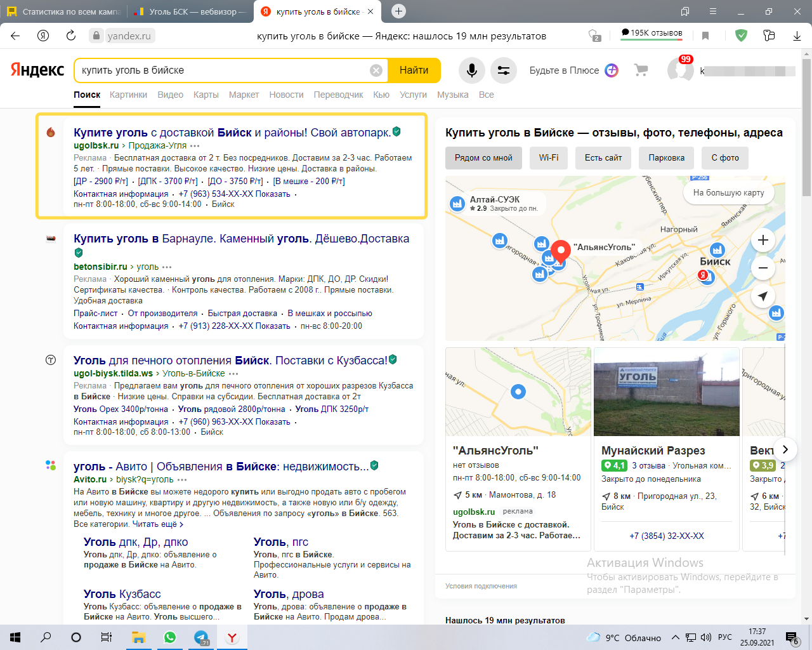
Task: Switch to the Переводчик tab
Action: (339, 95)
